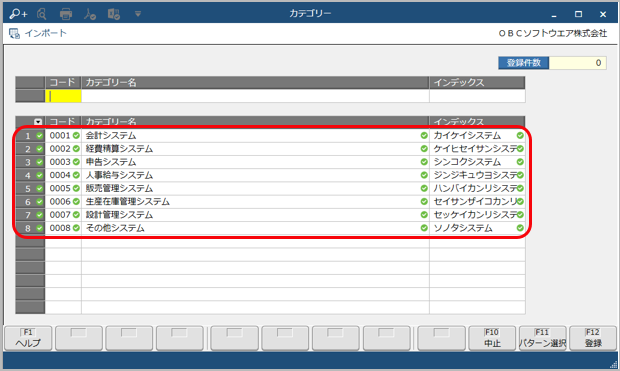Click the upper インデックス column header
620x371 pixels.
point(477,82)
